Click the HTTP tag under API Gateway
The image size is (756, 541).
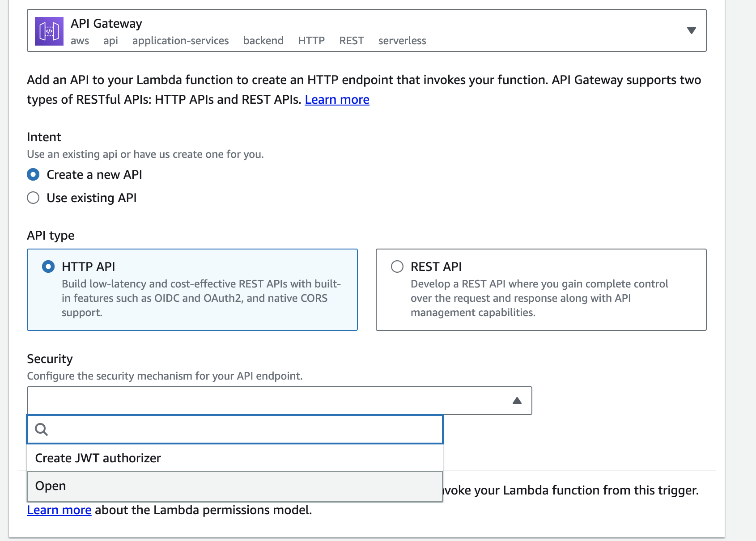[311, 41]
